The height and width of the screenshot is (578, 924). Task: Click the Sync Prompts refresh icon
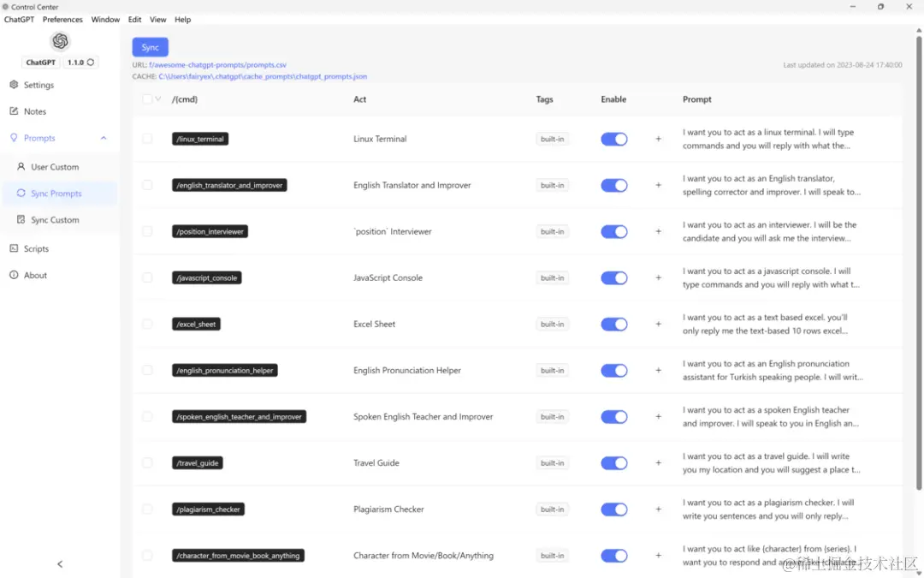pos(21,193)
